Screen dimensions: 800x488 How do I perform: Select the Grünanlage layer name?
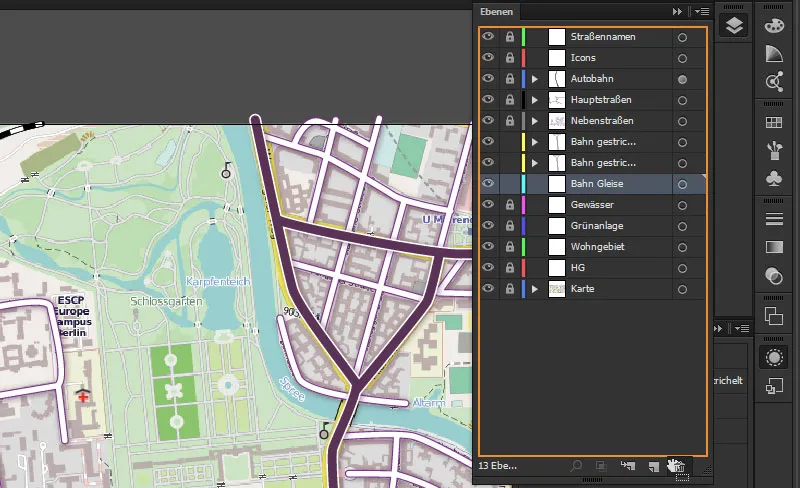coord(597,226)
